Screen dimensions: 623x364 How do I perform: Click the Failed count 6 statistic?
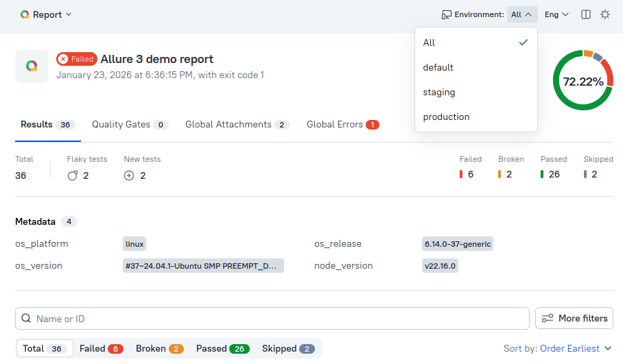470,169
